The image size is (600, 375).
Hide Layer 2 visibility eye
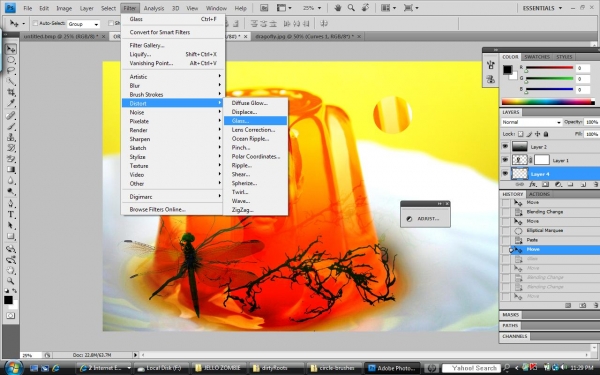505,147
